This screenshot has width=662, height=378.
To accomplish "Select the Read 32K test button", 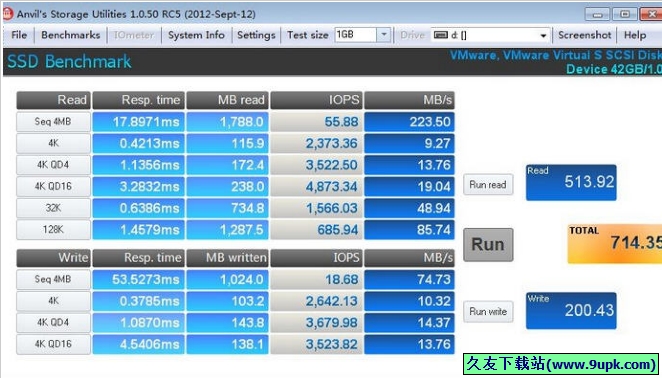I will coord(53,208).
